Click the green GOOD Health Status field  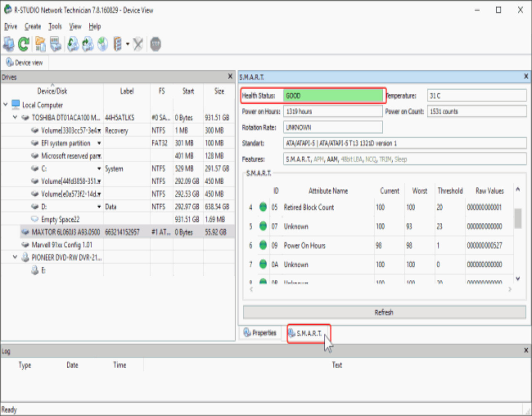click(333, 95)
